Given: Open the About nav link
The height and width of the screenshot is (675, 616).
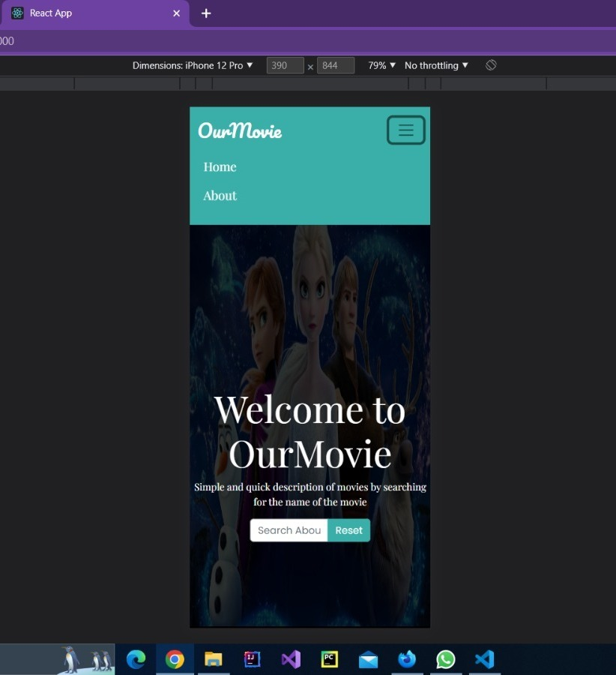Looking at the screenshot, I should coord(220,196).
